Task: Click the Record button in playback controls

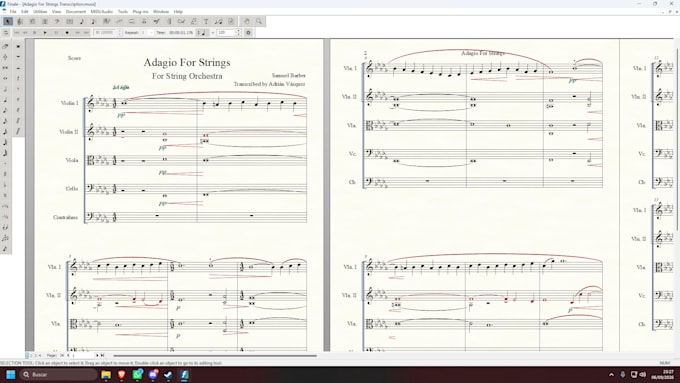Action: tap(67, 33)
